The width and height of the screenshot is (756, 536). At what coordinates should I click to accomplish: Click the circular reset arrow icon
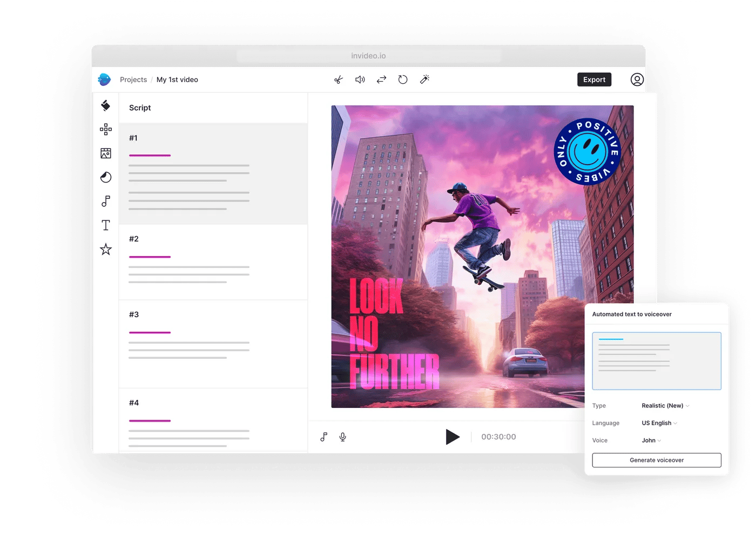tap(403, 79)
